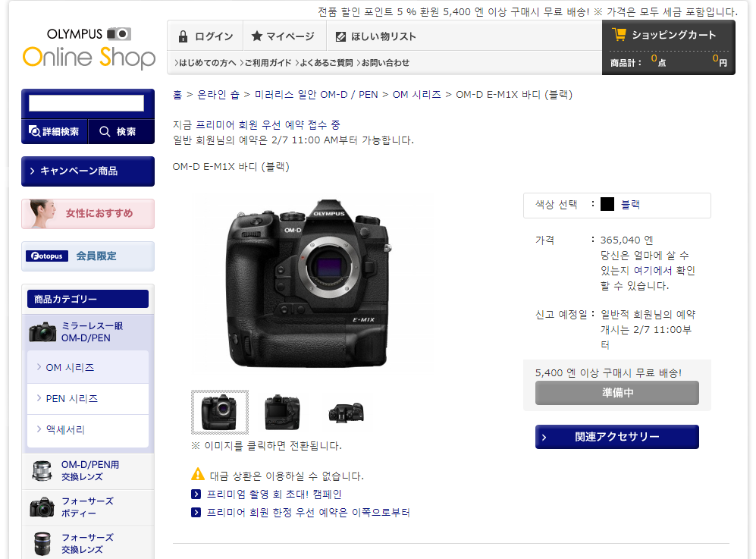Click the star icon beside マイページ
The height and width of the screenshot is (559, 756).
tap(257, 36)
